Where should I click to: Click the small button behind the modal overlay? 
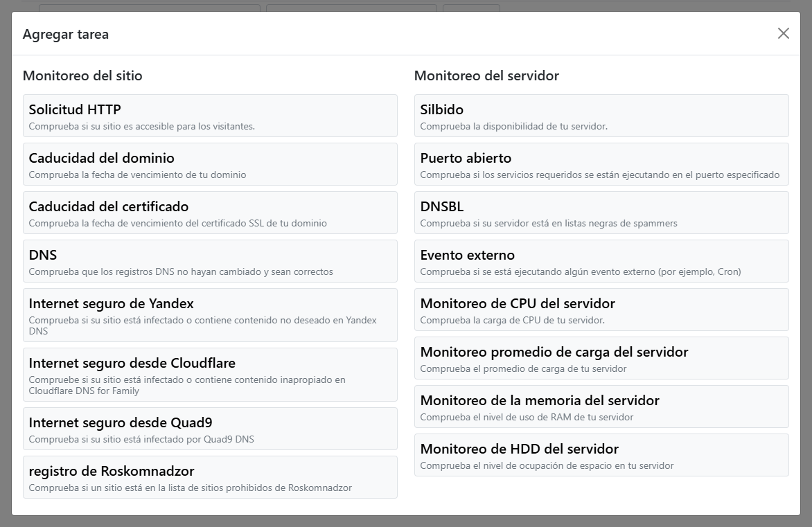click(x=471, y=7)
